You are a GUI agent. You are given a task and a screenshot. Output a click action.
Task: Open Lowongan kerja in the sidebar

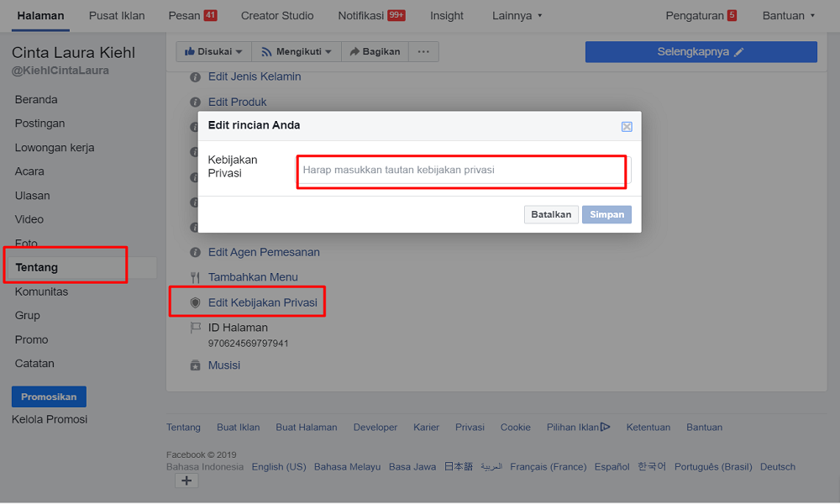(x=55, y=147)
